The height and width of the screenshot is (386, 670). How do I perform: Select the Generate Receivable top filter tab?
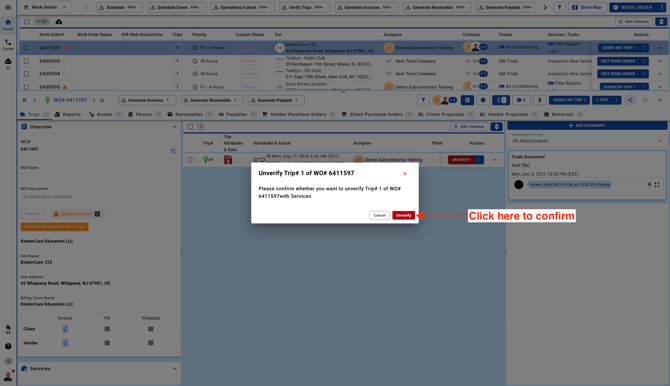pos(437,7)
